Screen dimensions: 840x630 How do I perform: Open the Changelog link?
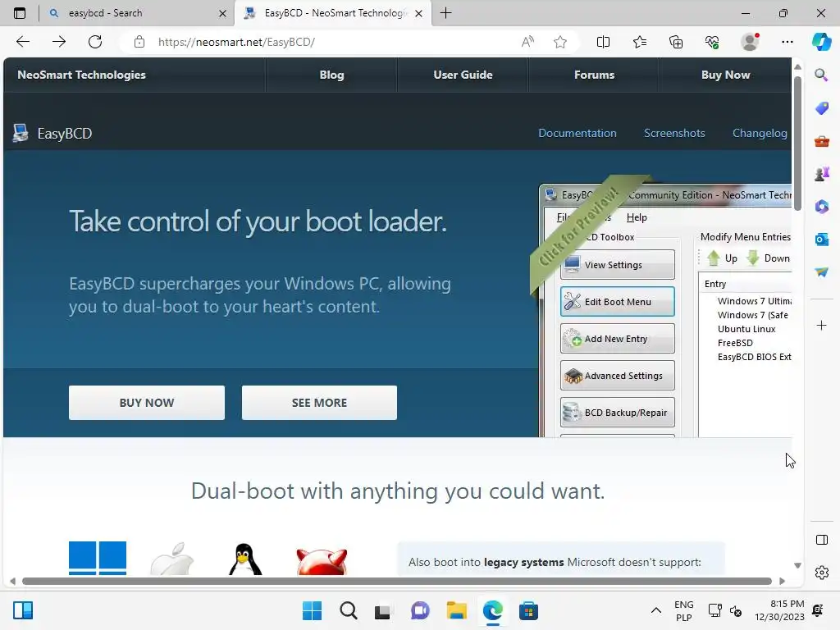click(760, 133)
